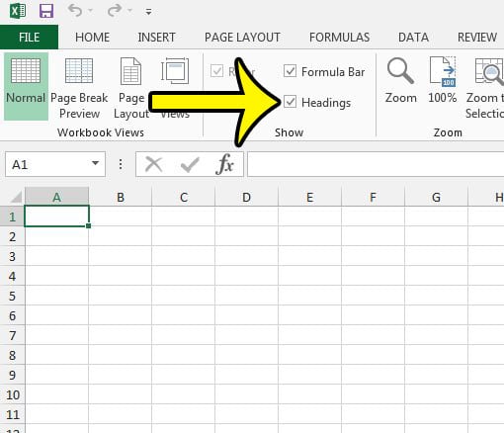Select row 4 header

(12, 276)
